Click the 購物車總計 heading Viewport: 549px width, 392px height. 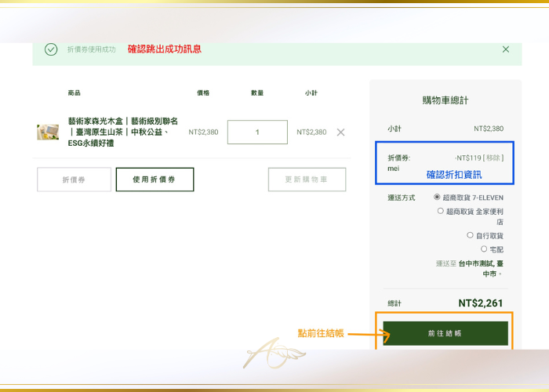445,100
